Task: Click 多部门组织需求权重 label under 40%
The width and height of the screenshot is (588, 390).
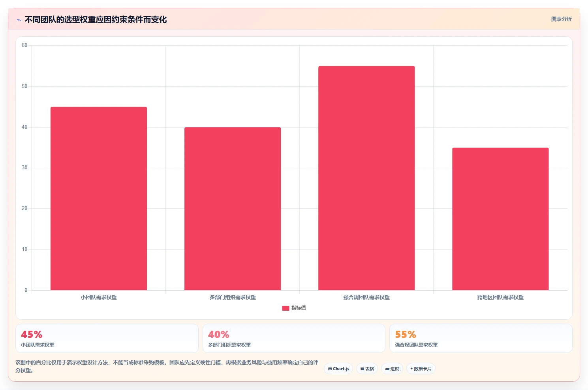Action: pyautogui.click(x=229, y=345)
